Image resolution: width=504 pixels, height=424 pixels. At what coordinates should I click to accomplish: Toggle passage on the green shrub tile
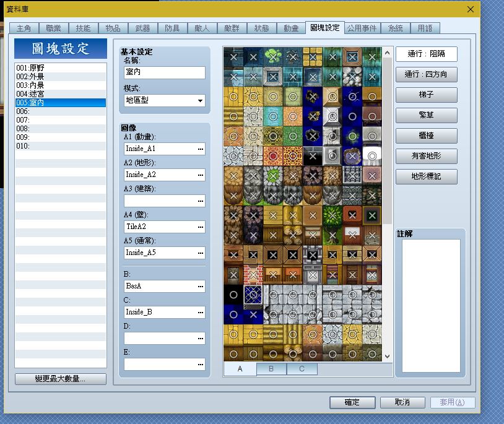tap(273, 57)
